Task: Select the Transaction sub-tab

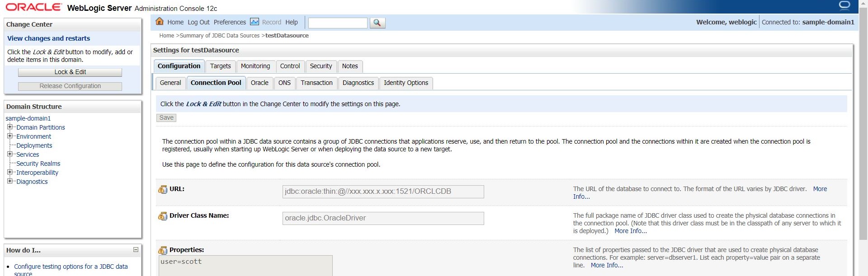Action: [x=316, y=83]
